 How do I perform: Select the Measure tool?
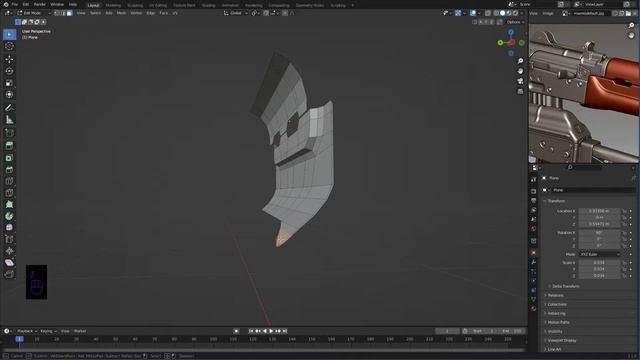click(x=9, y=120)
